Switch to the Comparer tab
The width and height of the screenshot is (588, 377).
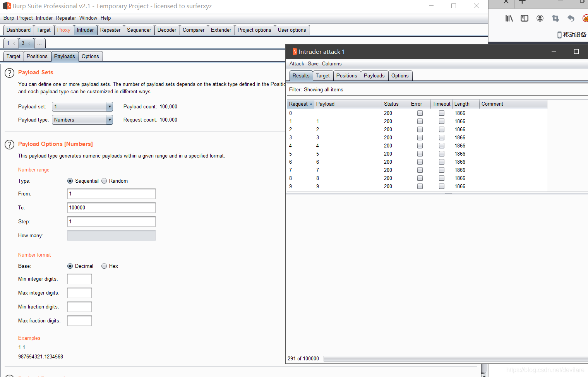pyautogui.click(x=194, y=30)
